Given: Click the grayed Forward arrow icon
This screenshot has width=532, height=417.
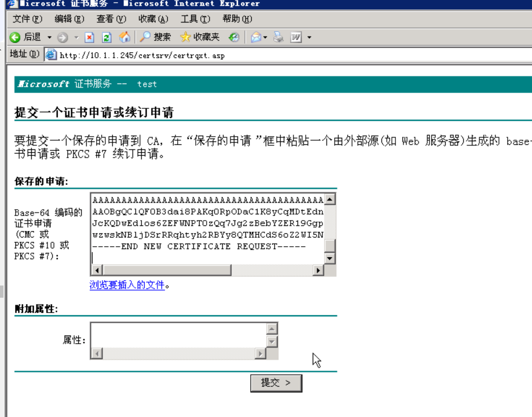Looking at the screenshot, I should [x=63, y=37].
